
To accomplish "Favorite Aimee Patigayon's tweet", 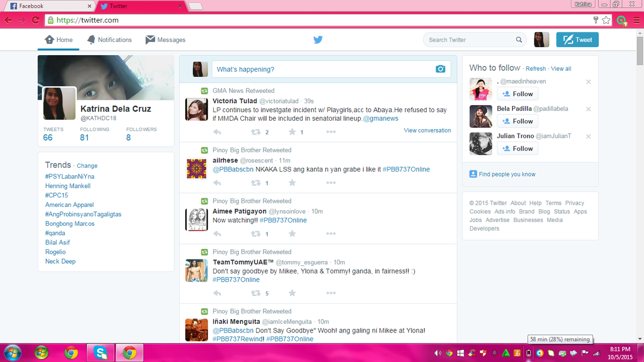I will 292,234.
